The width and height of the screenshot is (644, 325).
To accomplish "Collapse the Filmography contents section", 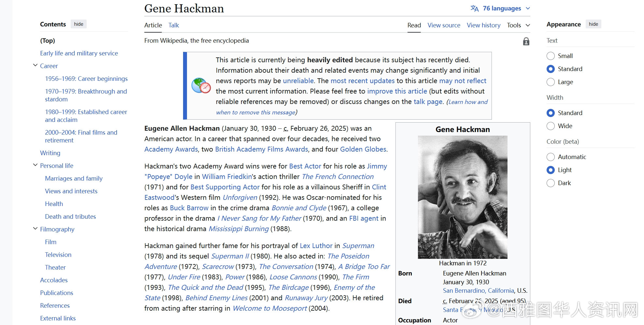I will click(x=35, y=229).
